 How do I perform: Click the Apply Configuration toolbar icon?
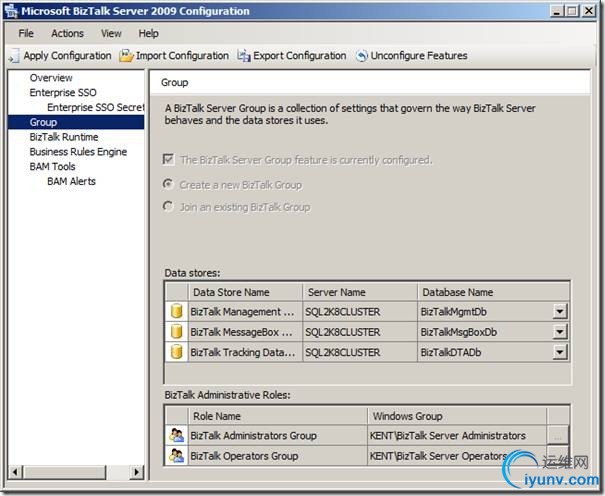pos(14,56)
